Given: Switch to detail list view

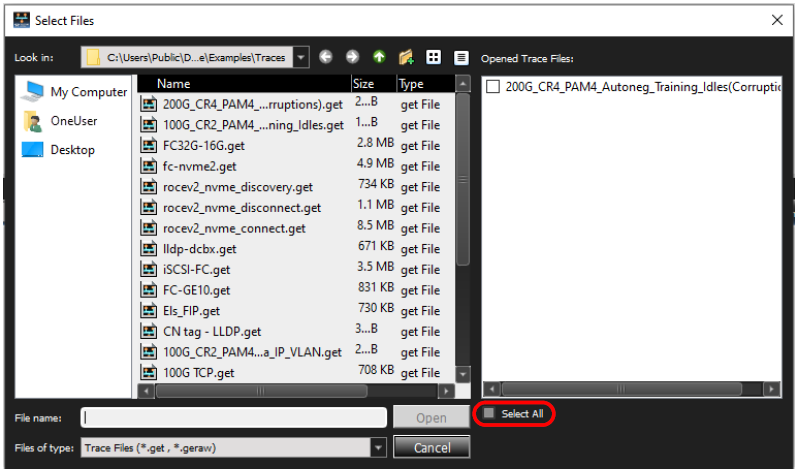Looking at the screenshot, I should 461,57.
